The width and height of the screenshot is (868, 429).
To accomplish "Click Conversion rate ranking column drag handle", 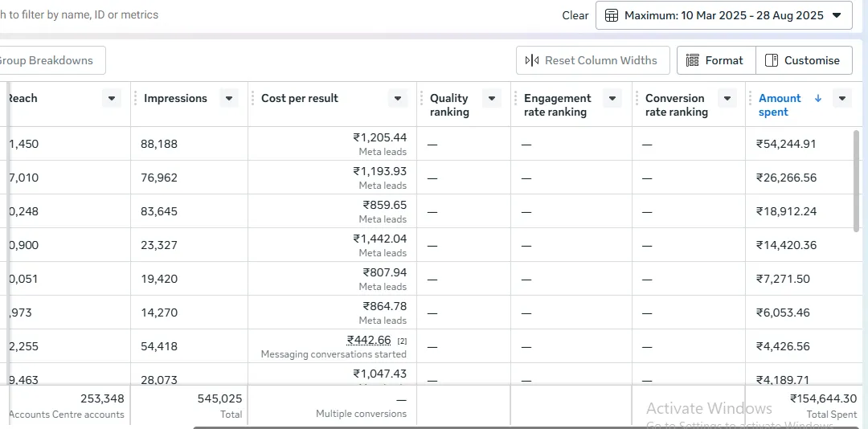I will (637, 99).
